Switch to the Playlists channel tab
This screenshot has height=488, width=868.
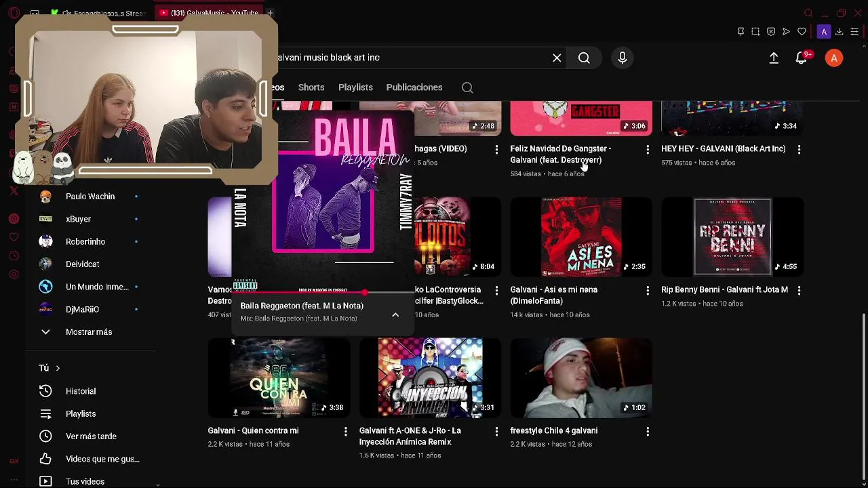pyautogui.click(x=355, y=87)
